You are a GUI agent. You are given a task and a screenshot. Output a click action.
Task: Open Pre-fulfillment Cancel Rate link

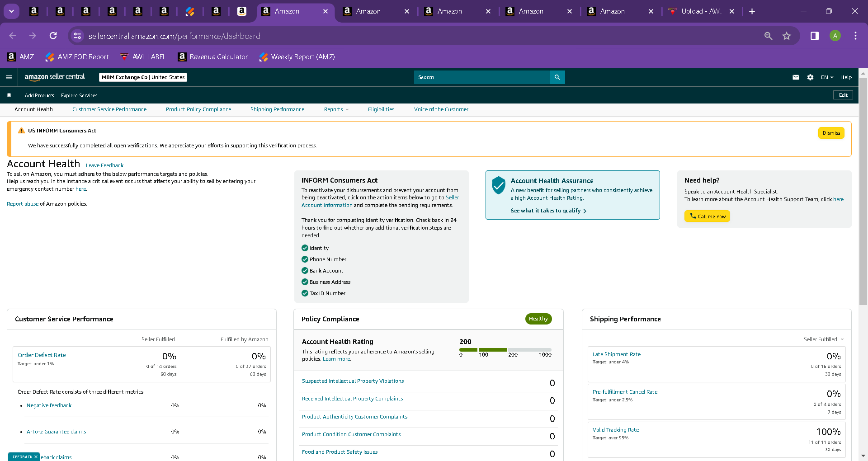625,392
